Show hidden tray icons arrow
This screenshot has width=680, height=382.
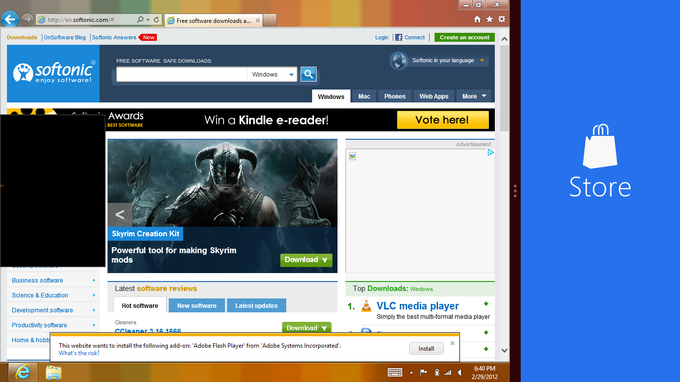point(411,372)
